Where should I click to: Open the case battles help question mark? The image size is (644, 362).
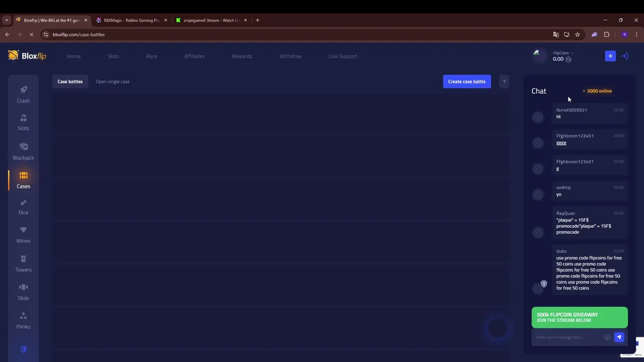point(504,81)
